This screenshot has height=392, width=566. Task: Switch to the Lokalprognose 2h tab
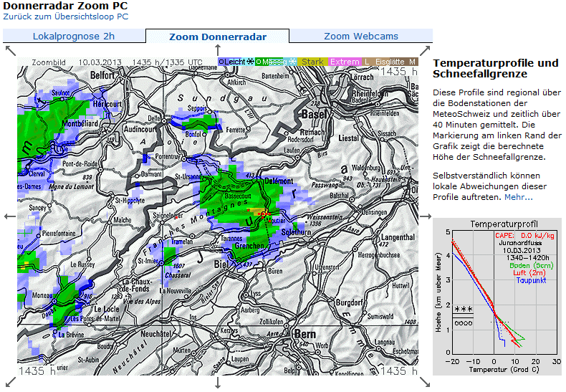pyautogui.click(x=74, y=37)
